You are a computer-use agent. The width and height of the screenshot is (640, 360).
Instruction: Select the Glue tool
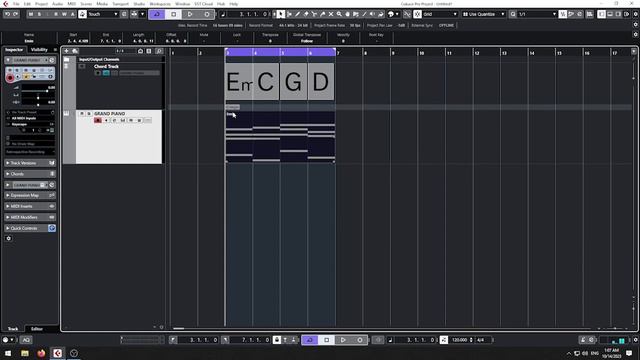[322, 14]
